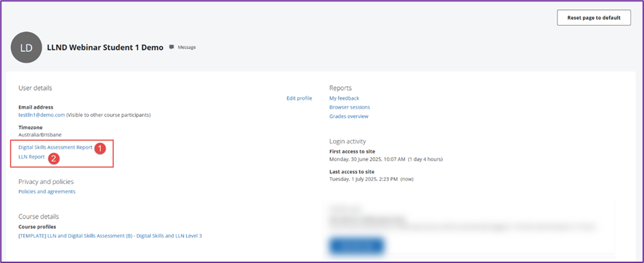
Task: Click the Email address label
Action: [x=35, y=107]
